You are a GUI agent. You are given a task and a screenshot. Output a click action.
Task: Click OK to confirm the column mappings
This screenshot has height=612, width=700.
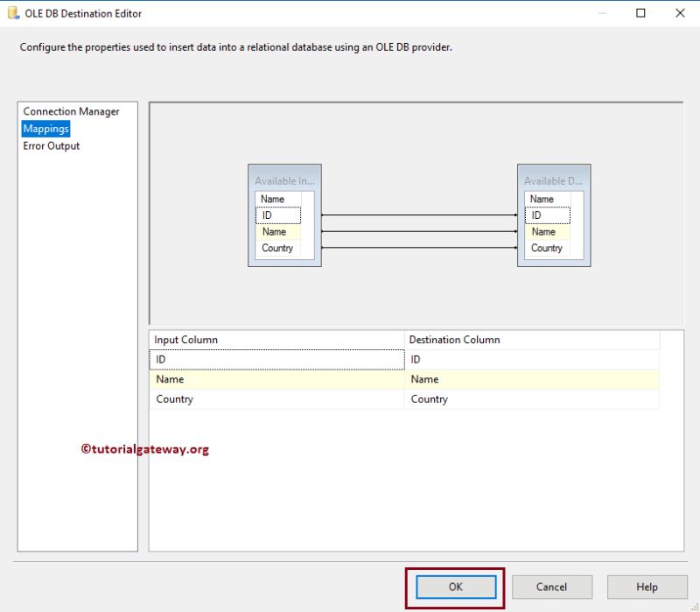coord(454,587)
